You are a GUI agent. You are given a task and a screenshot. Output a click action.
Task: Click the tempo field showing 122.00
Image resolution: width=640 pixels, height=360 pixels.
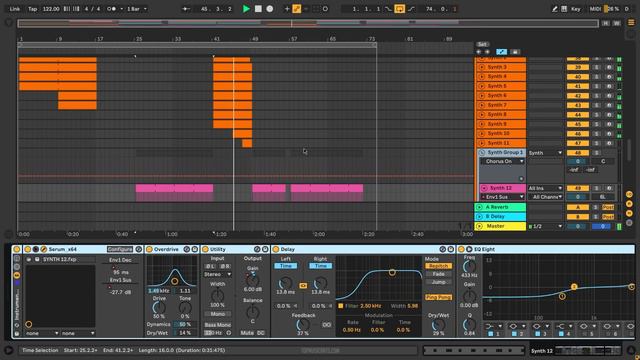click(x=51, y=9)
